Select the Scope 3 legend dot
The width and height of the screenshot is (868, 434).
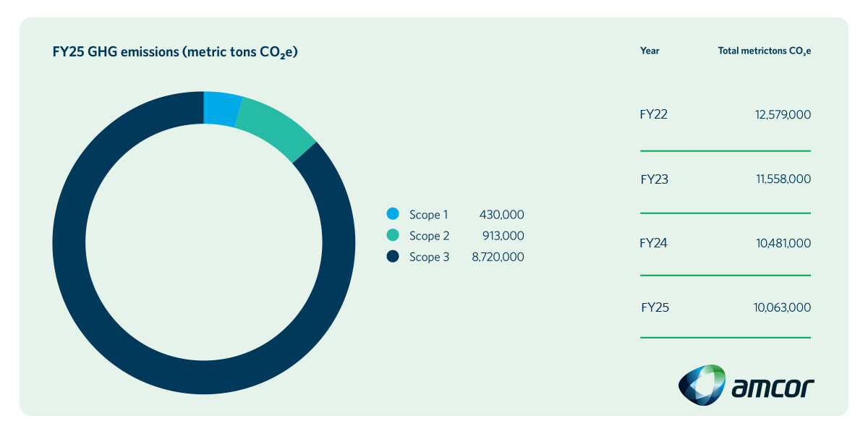point(393,257)
